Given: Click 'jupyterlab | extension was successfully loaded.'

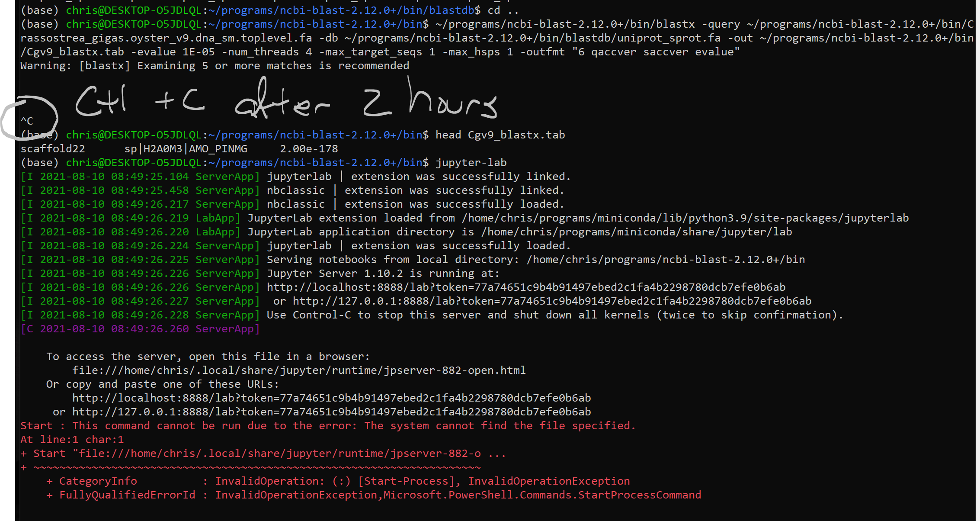Looking at the screenshot, I should click(419, 246).
